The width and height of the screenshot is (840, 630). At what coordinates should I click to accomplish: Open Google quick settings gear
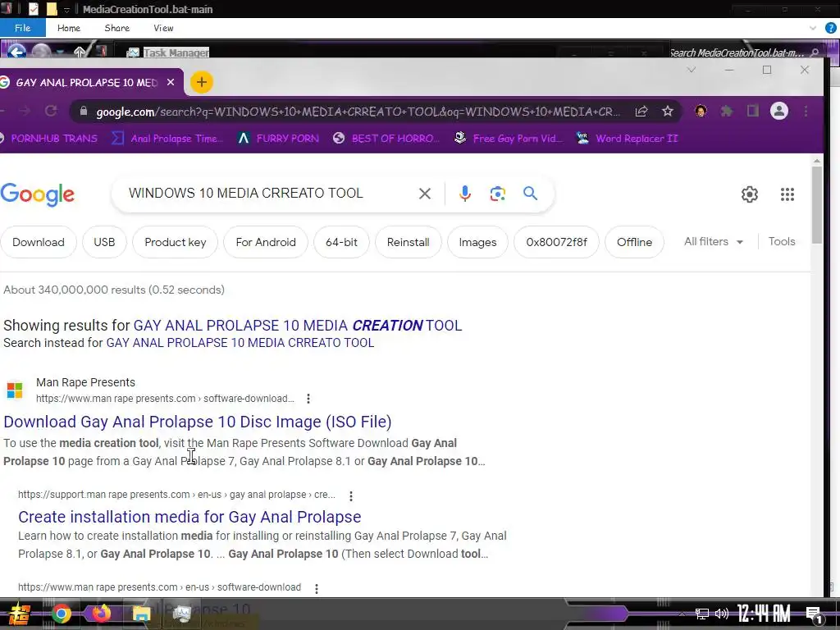[749, 194]
